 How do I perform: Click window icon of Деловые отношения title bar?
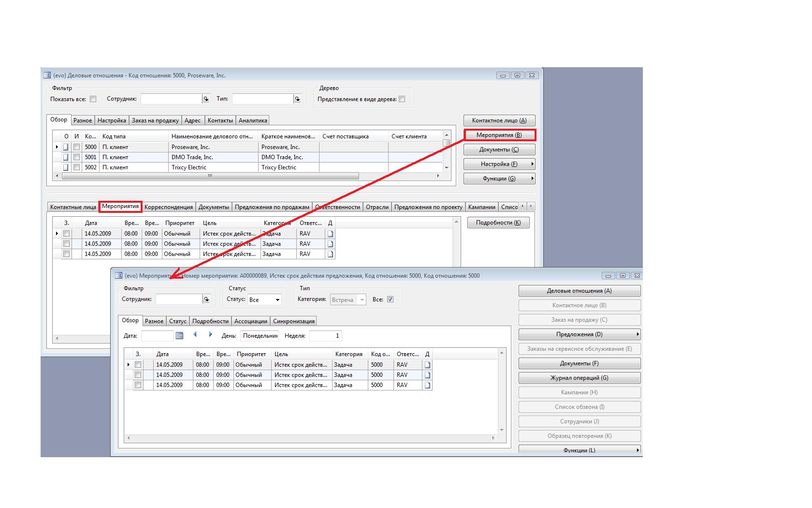[x=47, y=75]
